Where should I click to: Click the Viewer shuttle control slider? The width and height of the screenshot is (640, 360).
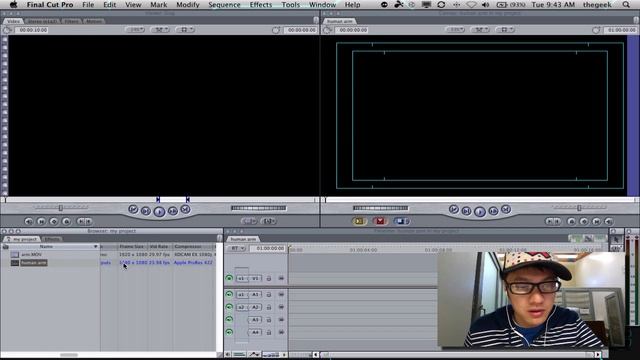[60, 208]
